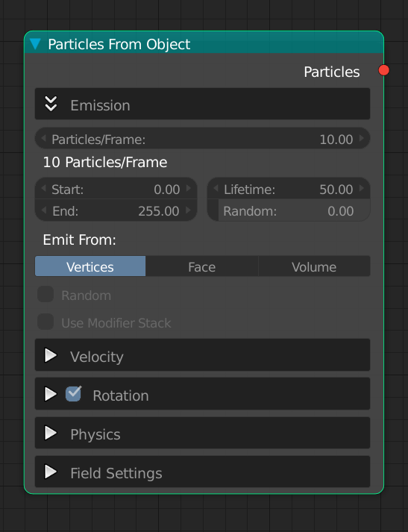Decrease End value with left arrow
This screenshot has width=408, height=532.
[43, 210]
